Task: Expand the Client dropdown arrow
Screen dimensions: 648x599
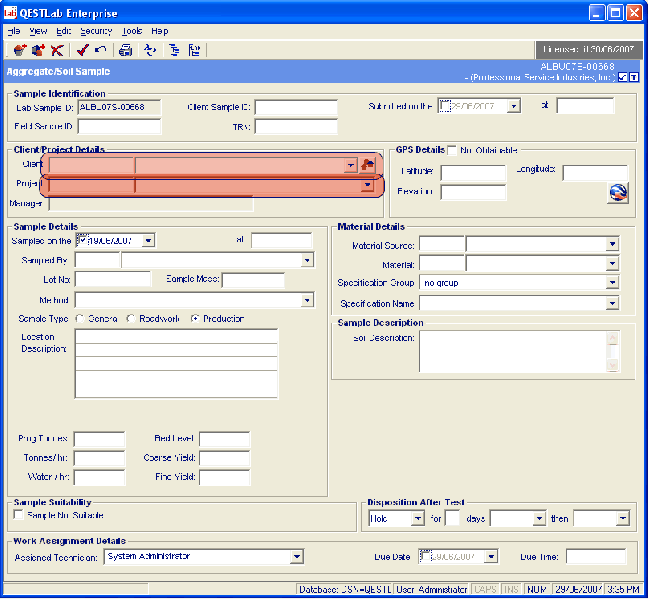Action: coord(350,165)
